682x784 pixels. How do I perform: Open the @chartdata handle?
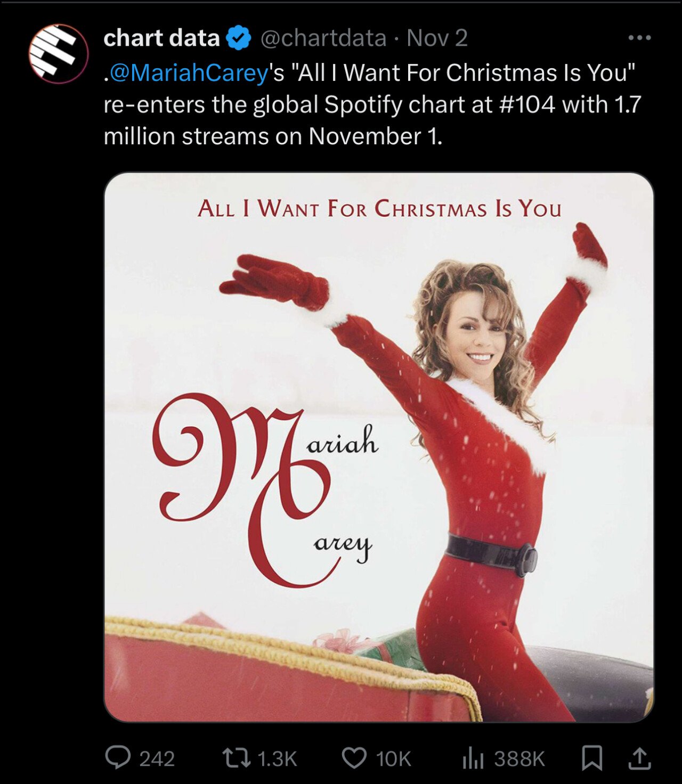[323, 38]
